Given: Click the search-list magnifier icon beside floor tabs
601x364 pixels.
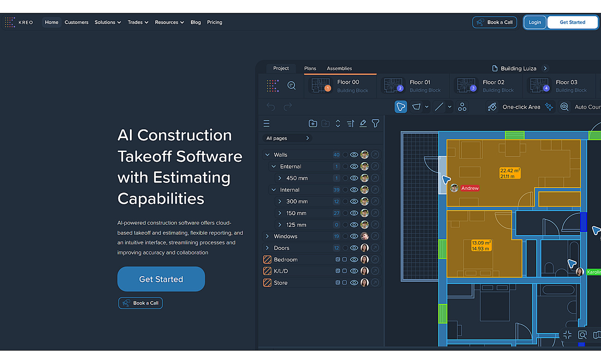Looking at the screenshot, I should click(x=292, y=85).
